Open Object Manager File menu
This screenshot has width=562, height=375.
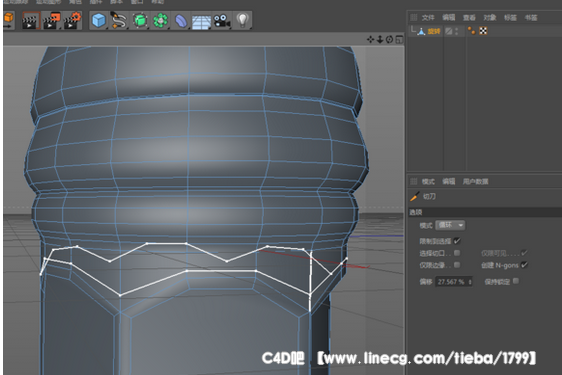click(x=428, y=18)
